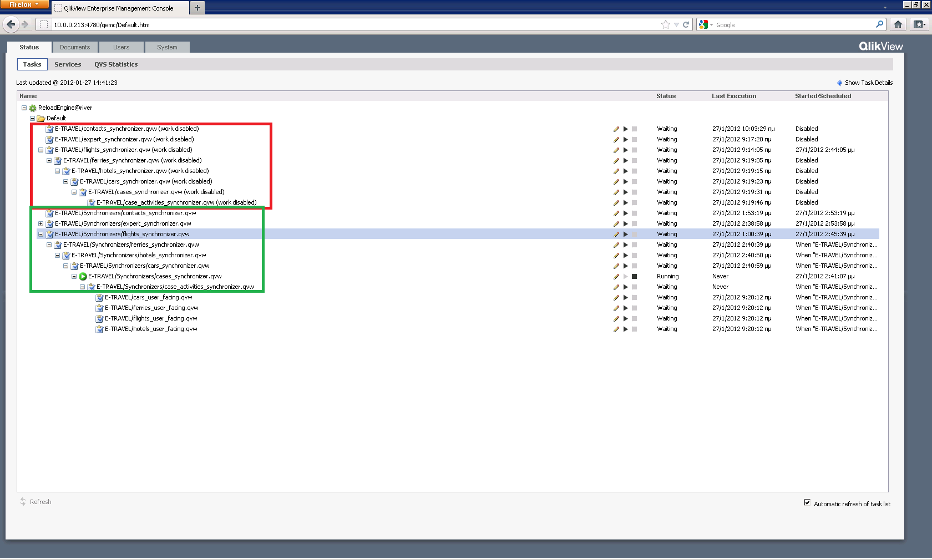Viewport: 932px width, 560px height.
Task: Start Synchronizers/ferries_synchronizer.qvw task
Action: pos(625,245)
